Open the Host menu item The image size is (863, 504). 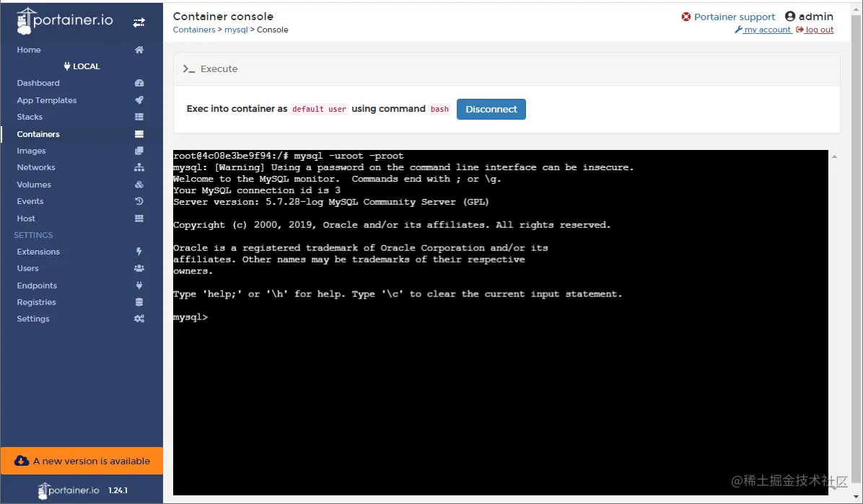(26, 218)
